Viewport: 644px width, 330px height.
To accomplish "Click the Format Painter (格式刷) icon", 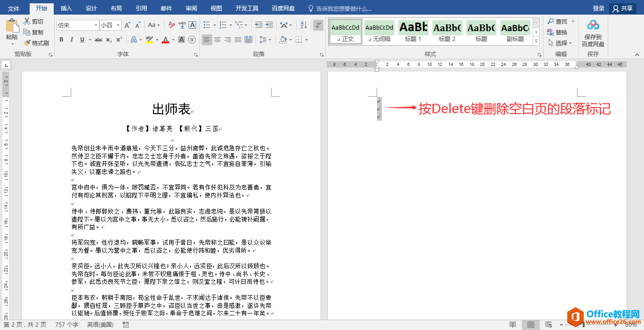I will [x=27, y=43].
